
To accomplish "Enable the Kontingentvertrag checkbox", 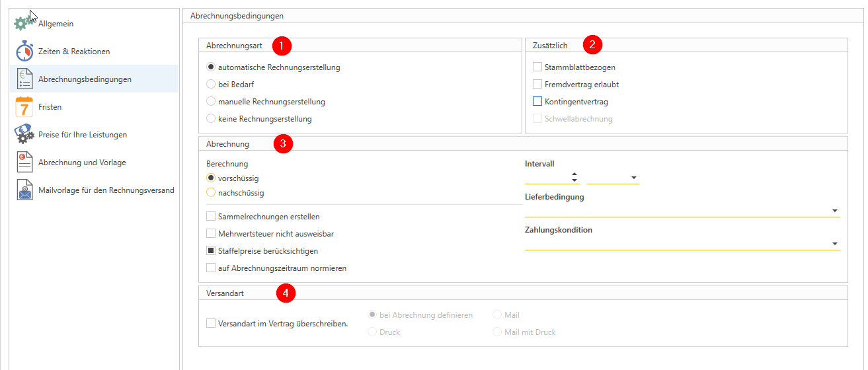I will pyautogui.click(x=537, y=102).
